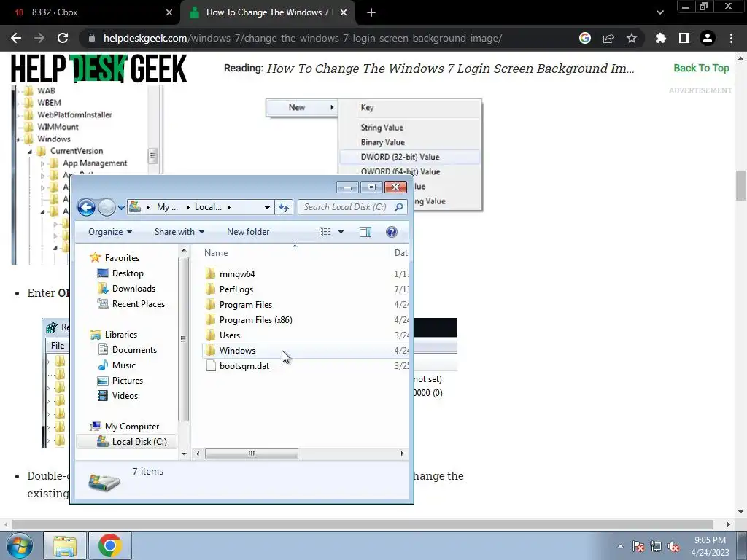Close the 8332 Cbox tab
The height and width of the screenshot is (560, 747).
pyautogui.click(x=169, y=12)
